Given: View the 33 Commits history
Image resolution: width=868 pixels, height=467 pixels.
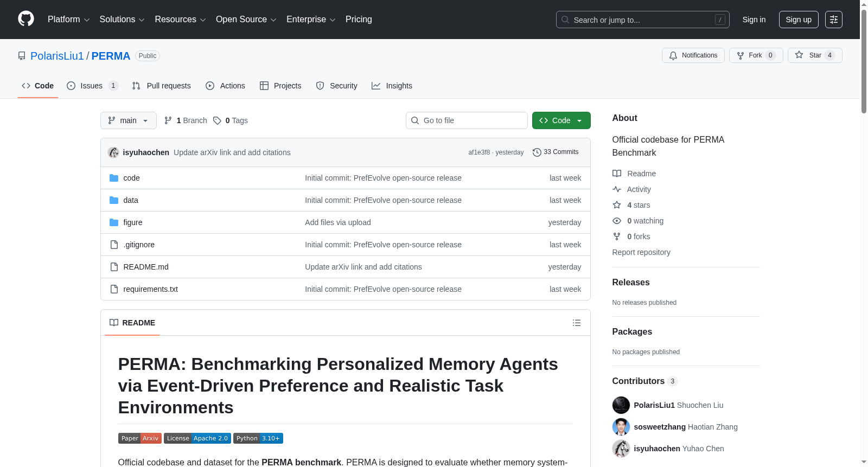Looking at the screenshot, I should tap(556, 152).
